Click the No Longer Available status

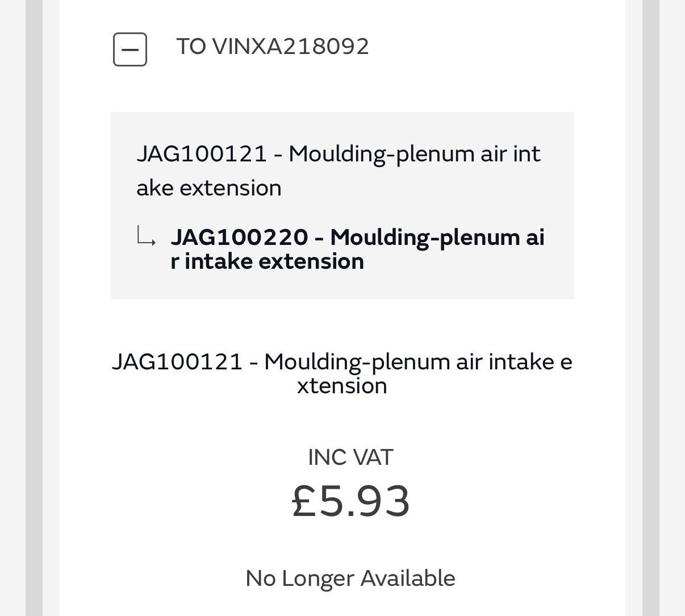350,578
